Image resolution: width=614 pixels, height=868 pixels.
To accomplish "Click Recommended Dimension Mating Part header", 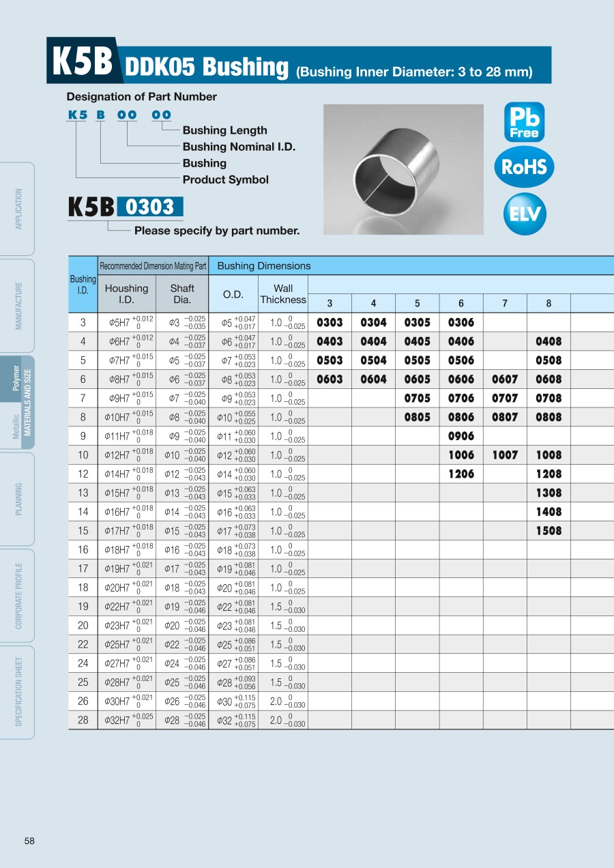I will pyautogui.click(x=153, y=266).
